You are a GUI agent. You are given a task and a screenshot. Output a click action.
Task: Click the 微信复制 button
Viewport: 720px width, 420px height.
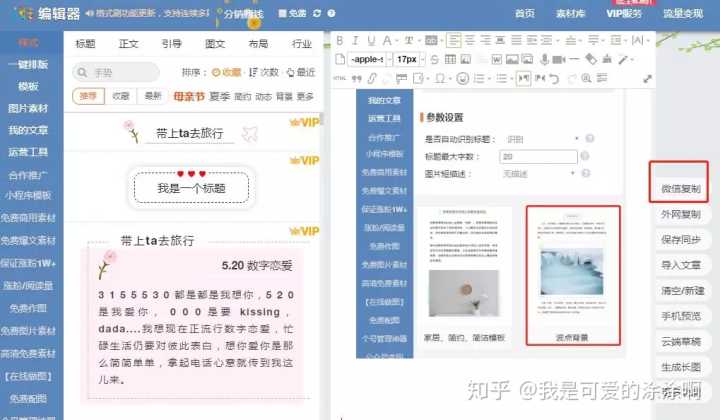point(681,188)
